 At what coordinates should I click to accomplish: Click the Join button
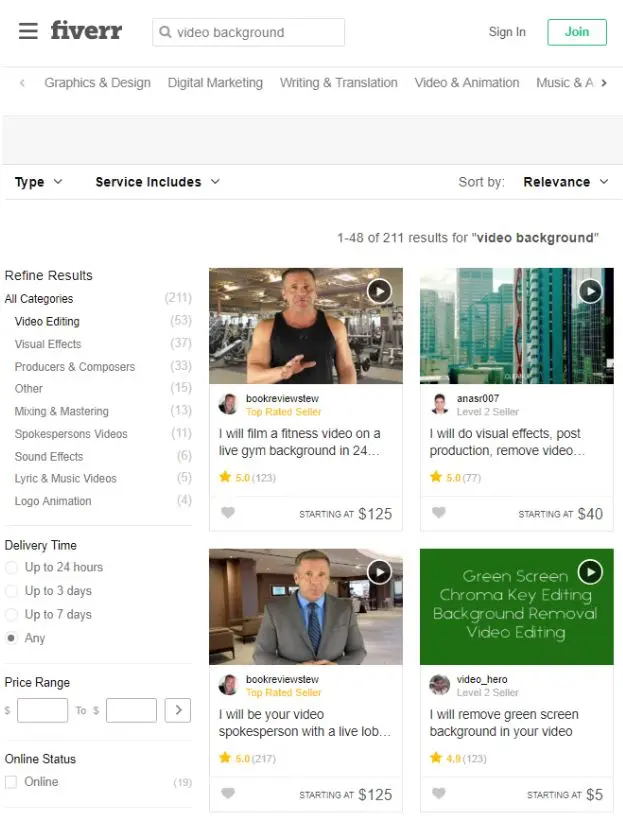[x=576, y=32]
